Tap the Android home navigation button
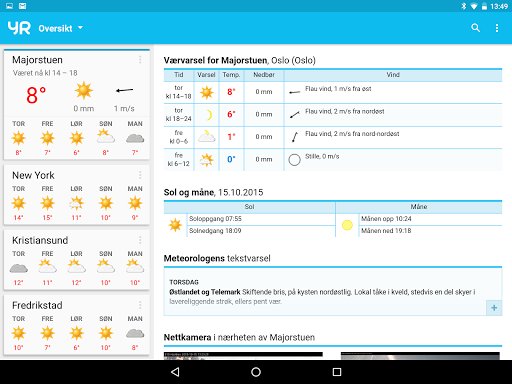The width and height of the screenshot is (512, 384). 256,372
